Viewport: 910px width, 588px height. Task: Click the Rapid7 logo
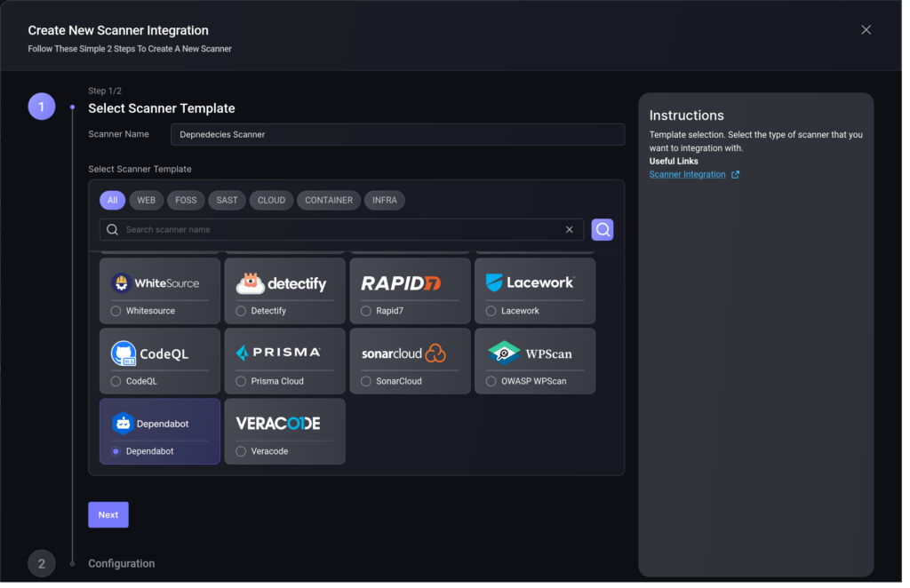point(401,283)
